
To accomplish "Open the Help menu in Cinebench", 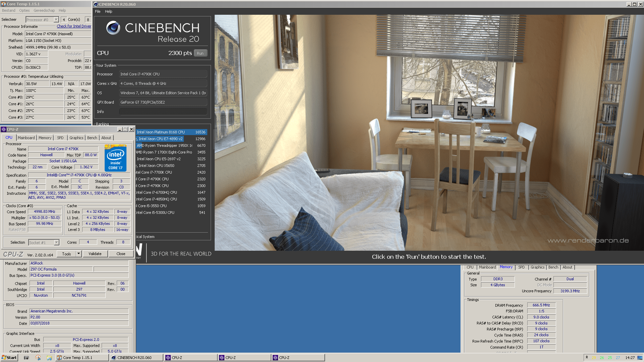I will coord(108,11).
